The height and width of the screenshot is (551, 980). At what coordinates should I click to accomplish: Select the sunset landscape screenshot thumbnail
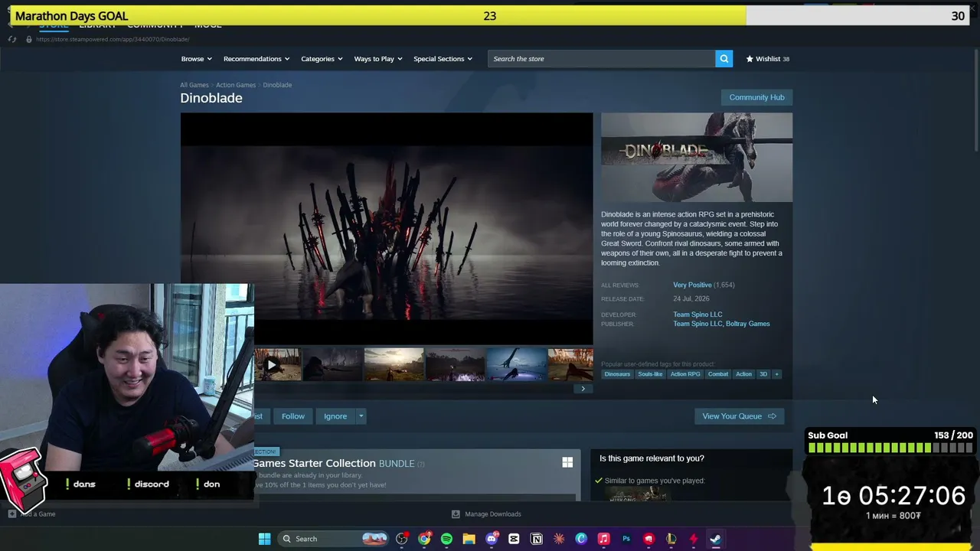(x=394, y=365)
